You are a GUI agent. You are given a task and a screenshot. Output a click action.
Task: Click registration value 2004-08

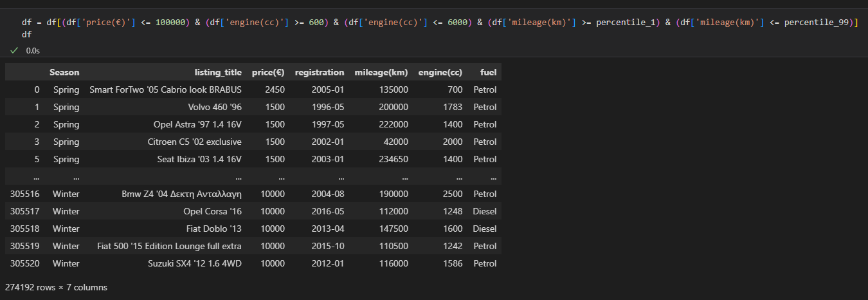coord(328,194)
